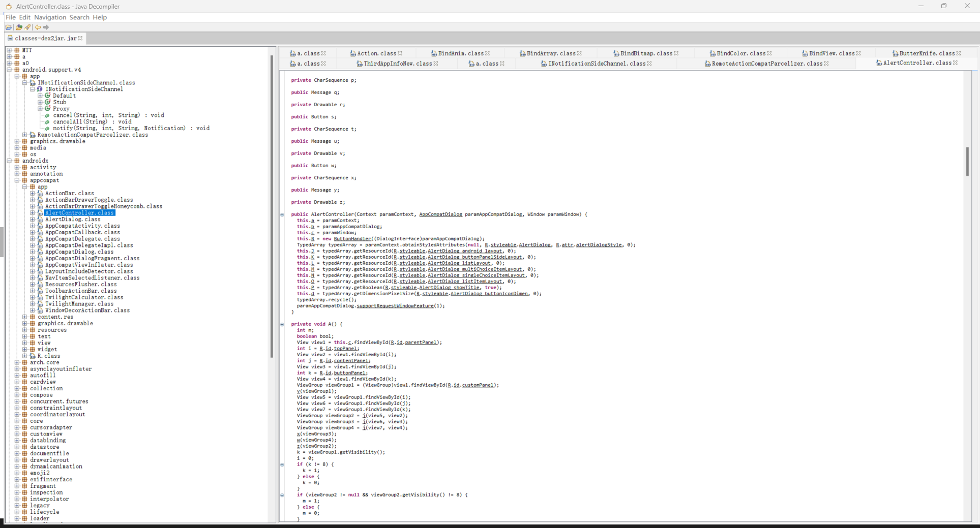Click the Search flashlight toolbar icon
980x528 pixels.
pos(27,27)
